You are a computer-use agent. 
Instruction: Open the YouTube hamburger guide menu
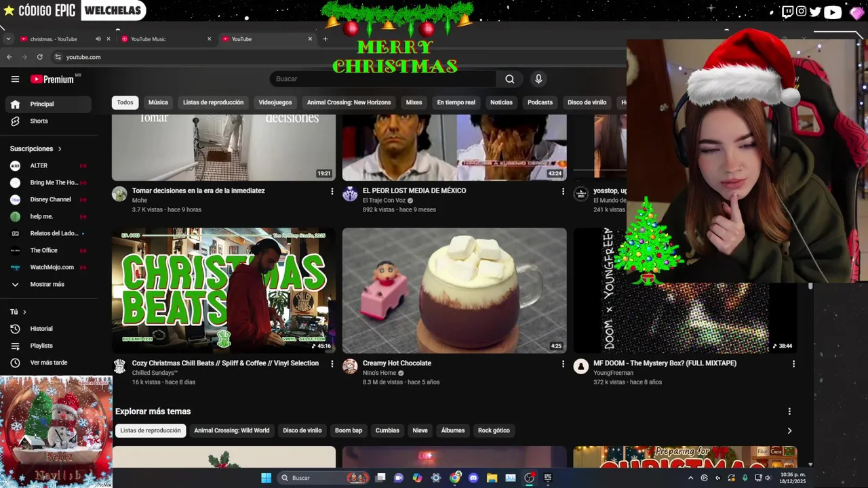coord(15,79)
